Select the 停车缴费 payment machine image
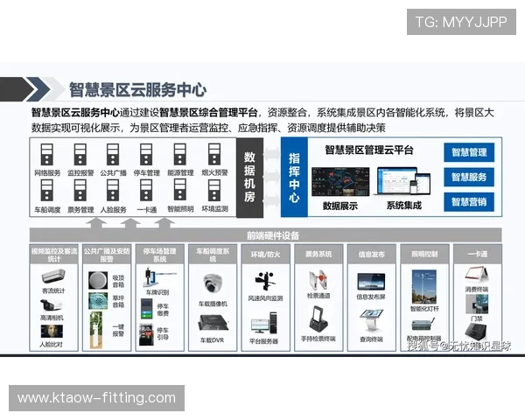This screenshot has height=420, width=525. [x=146, y=309]
